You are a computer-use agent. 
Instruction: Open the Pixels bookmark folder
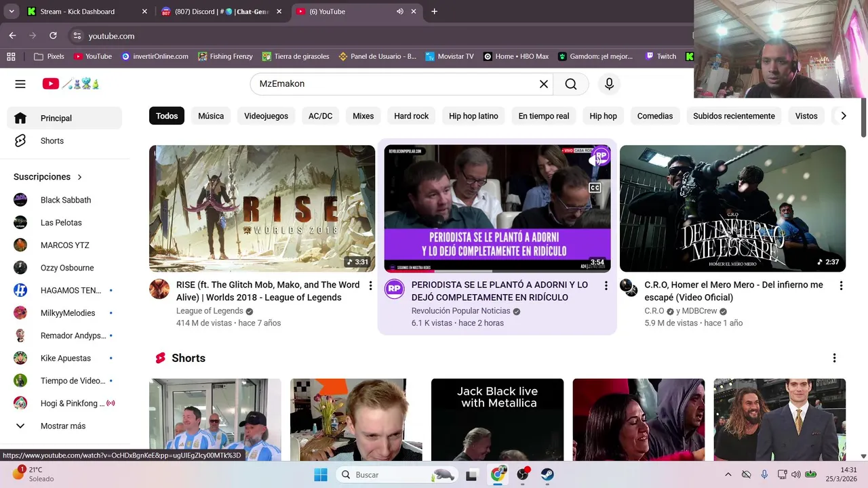coord(49,56)
